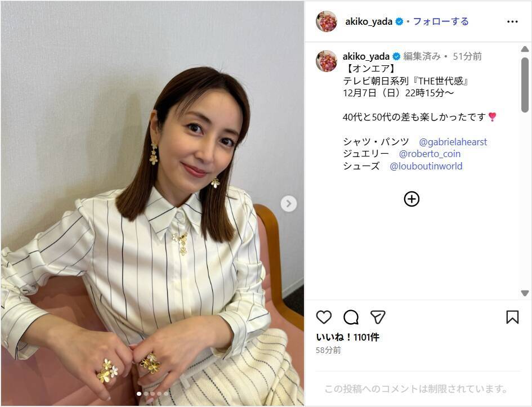Open the @gabrielahearst mention link
Screen dimensions: 532x407
[453, 142]
